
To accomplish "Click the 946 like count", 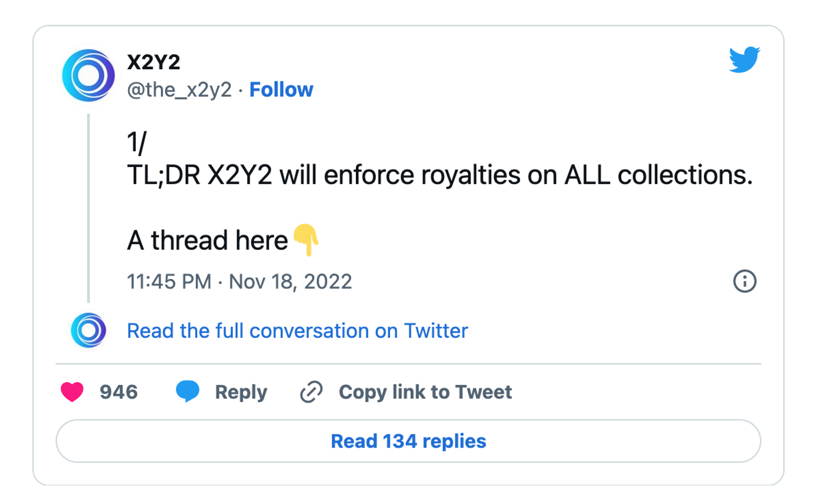I will point(118,392).
